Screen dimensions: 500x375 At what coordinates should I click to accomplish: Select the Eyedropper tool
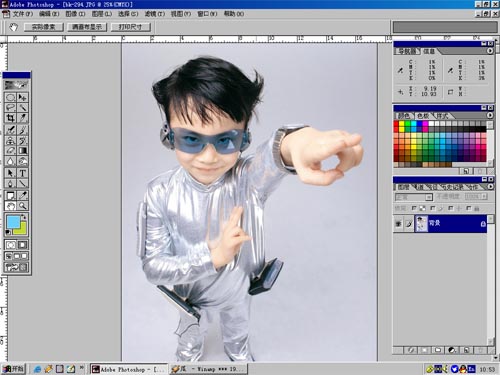pyautogui.click(x=22, y=195)
